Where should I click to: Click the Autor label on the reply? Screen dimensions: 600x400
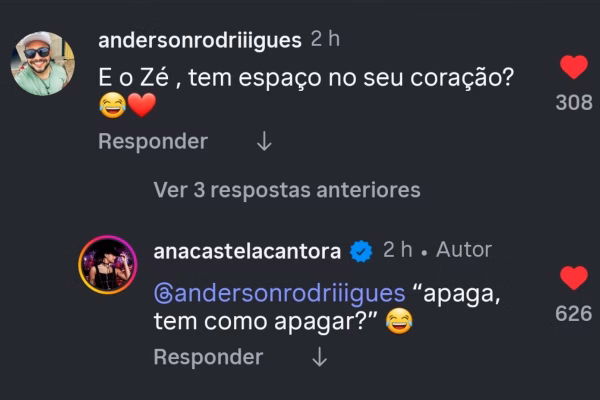pos(464,250)
